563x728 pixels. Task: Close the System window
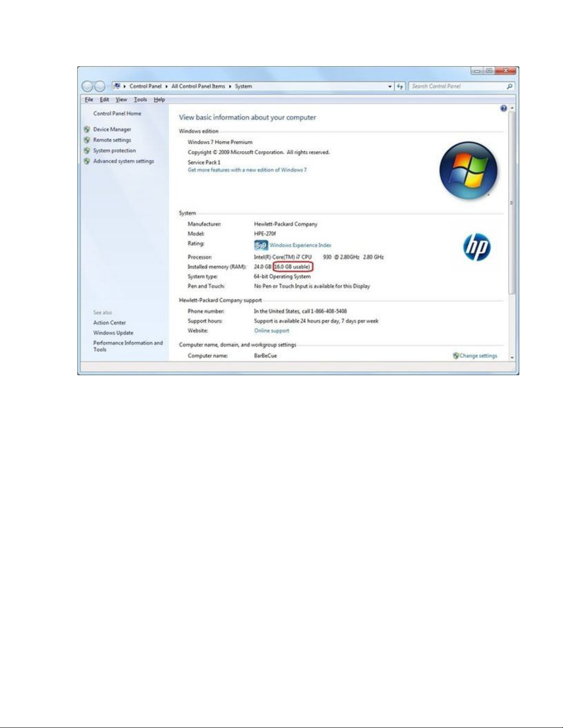[x=506, y=71]
